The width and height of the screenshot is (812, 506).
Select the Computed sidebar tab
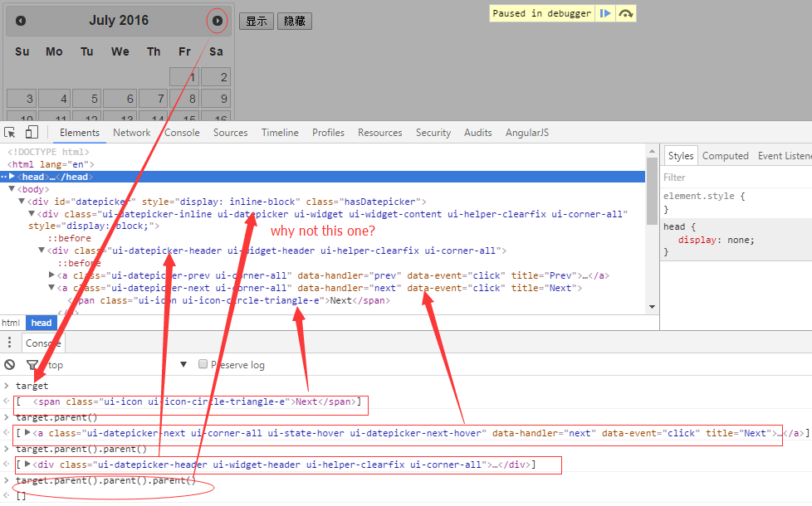pos(725,156)
